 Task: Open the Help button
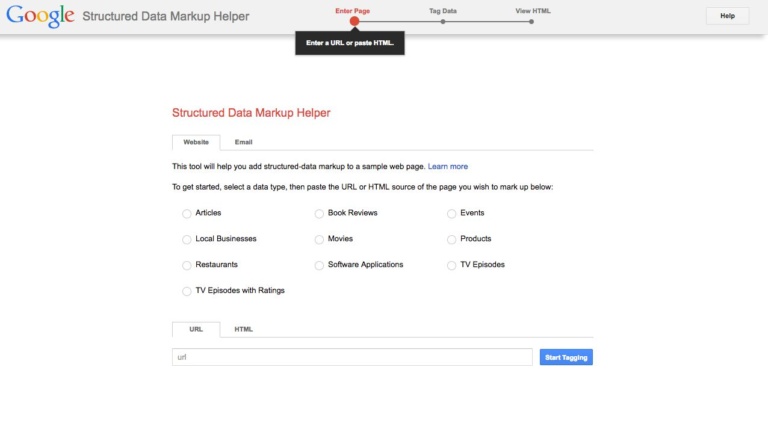tap(727, 16)
